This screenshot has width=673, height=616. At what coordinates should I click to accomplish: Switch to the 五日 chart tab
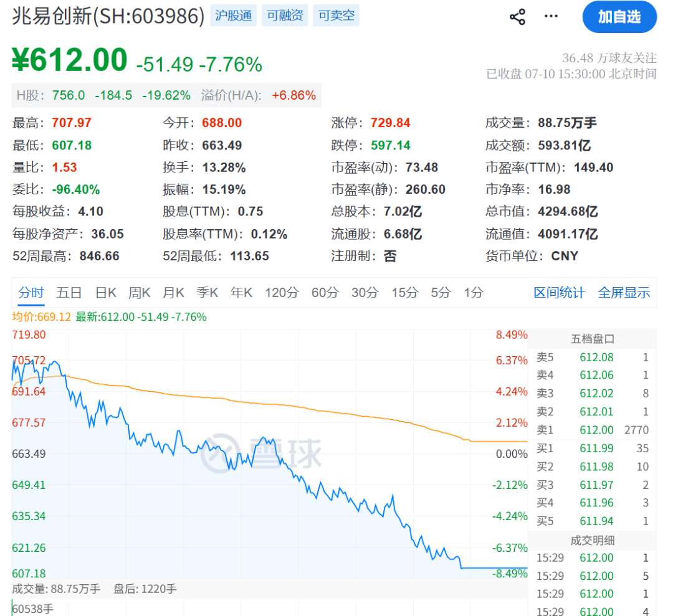(x=69, y=293)
